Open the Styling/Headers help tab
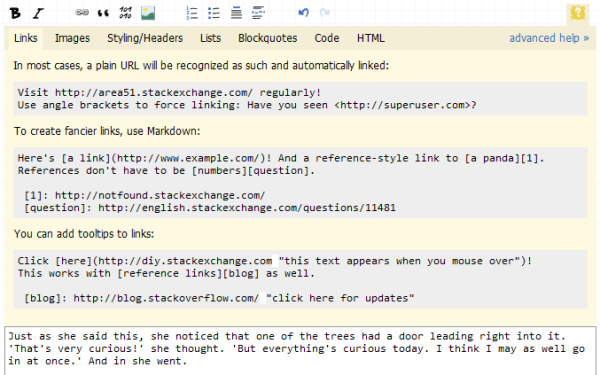 point(145,38)
